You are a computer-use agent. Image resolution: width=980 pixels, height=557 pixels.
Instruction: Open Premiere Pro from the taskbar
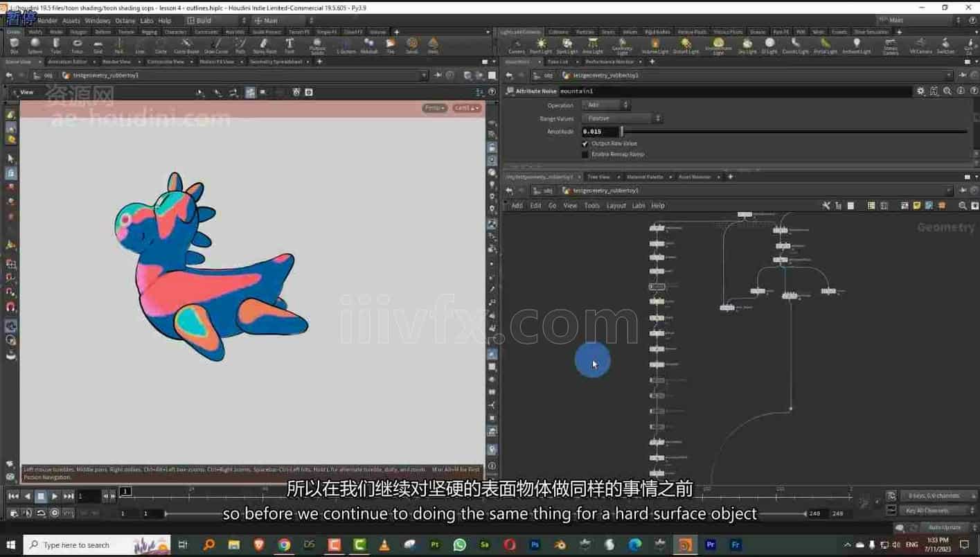(x=710, y=545)
